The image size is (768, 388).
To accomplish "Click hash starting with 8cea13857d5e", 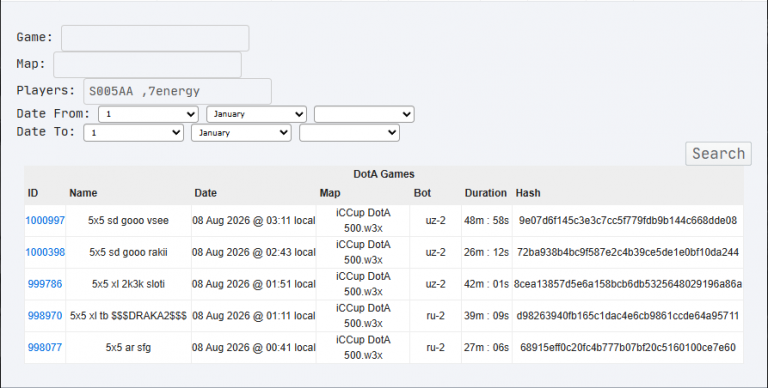I will [x=628, y=284].
